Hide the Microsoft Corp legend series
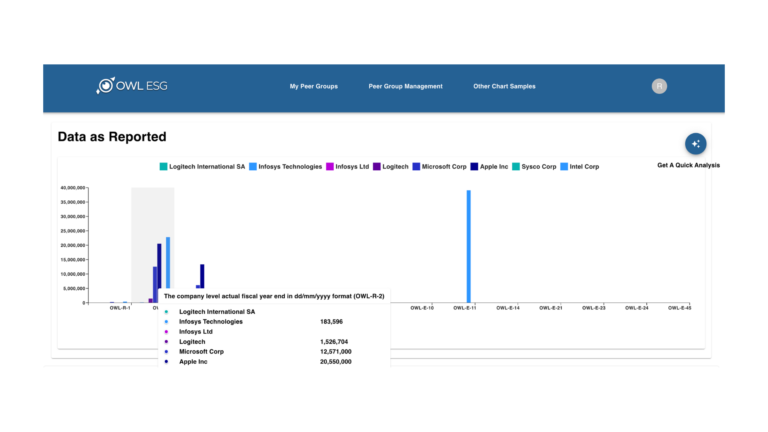The image size is (768, 432). coord(416,166)
